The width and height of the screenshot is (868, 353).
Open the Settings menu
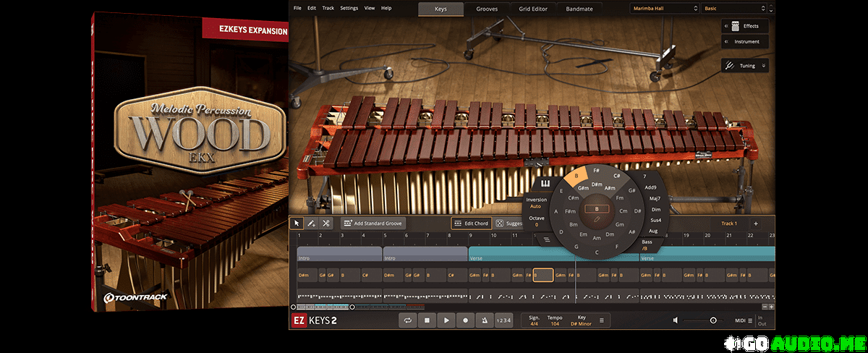click(349, 8)
